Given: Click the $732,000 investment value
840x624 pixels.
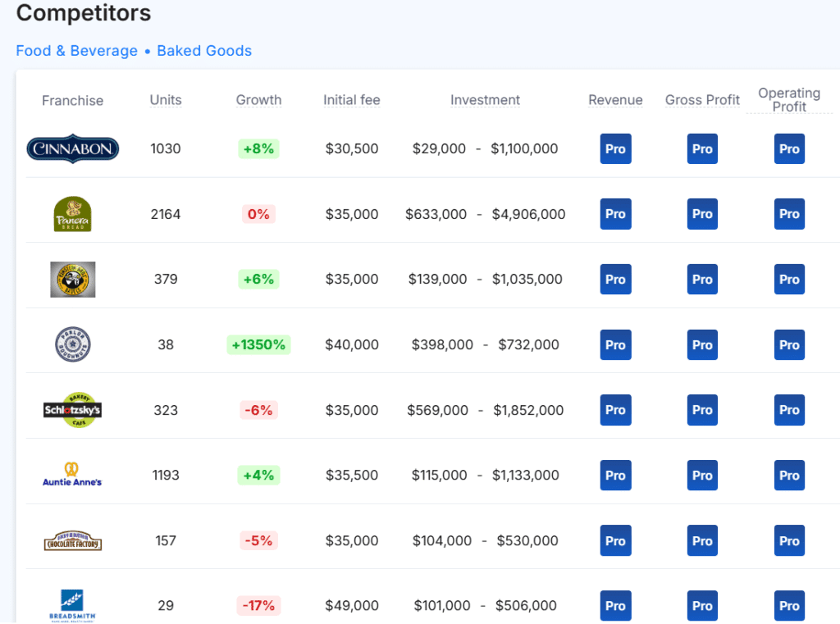Looking at the screenshot, I should tap(529, 345).
